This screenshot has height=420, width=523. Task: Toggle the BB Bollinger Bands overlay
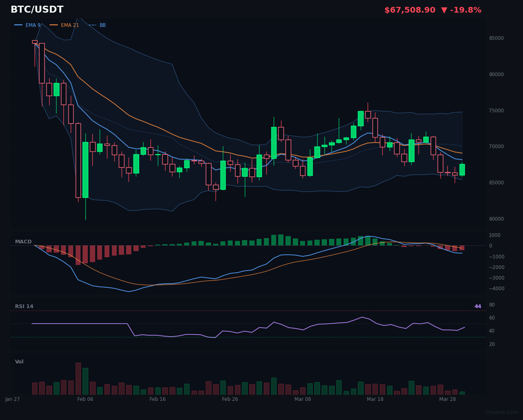click(x=102, y=25)
